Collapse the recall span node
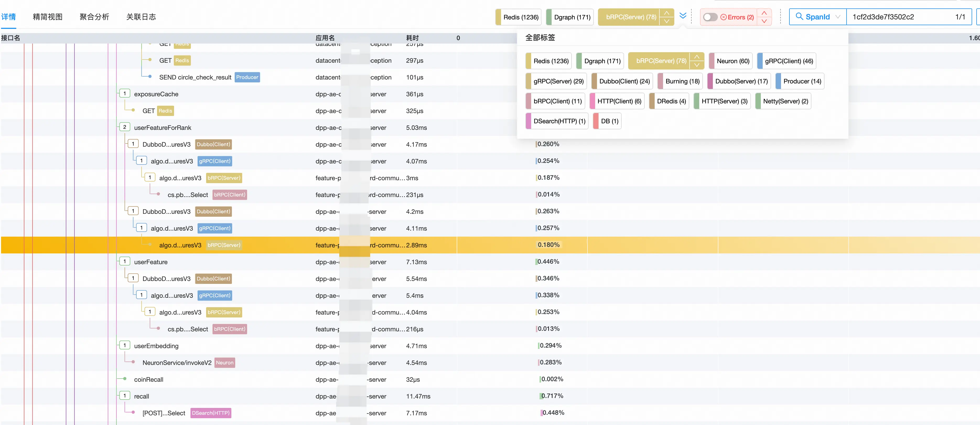This screenshot has height=425, width=980. [125, 396]
